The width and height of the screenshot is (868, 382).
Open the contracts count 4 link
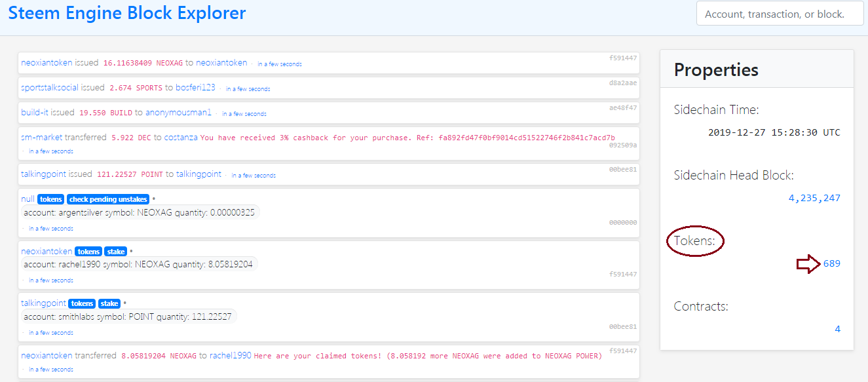(x=837, y=329)
